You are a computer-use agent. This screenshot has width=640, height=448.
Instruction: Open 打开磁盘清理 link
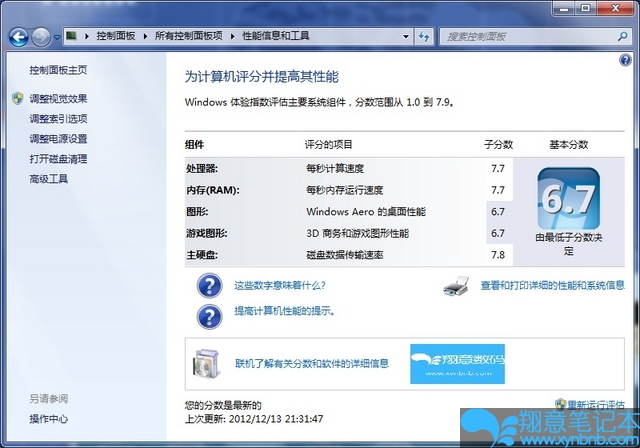point(58,159)
